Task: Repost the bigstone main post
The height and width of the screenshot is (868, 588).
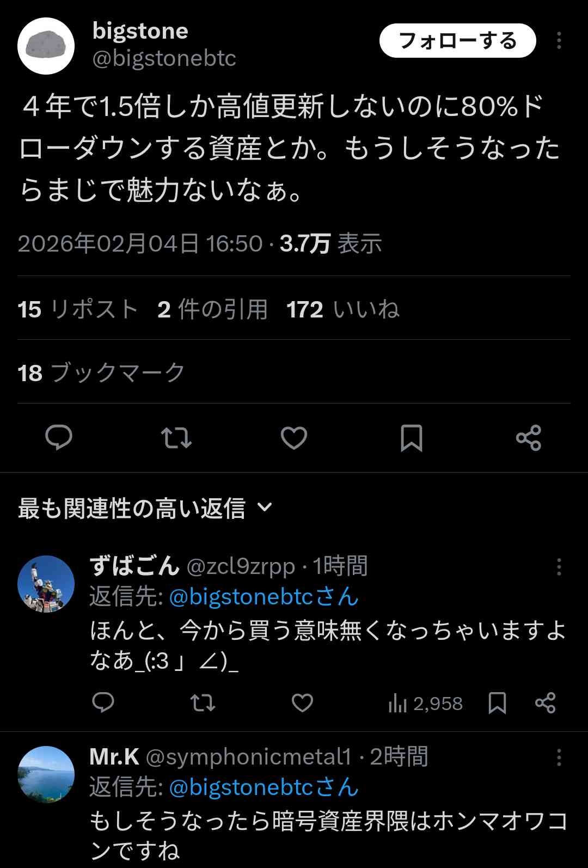Action: (176, 438)
